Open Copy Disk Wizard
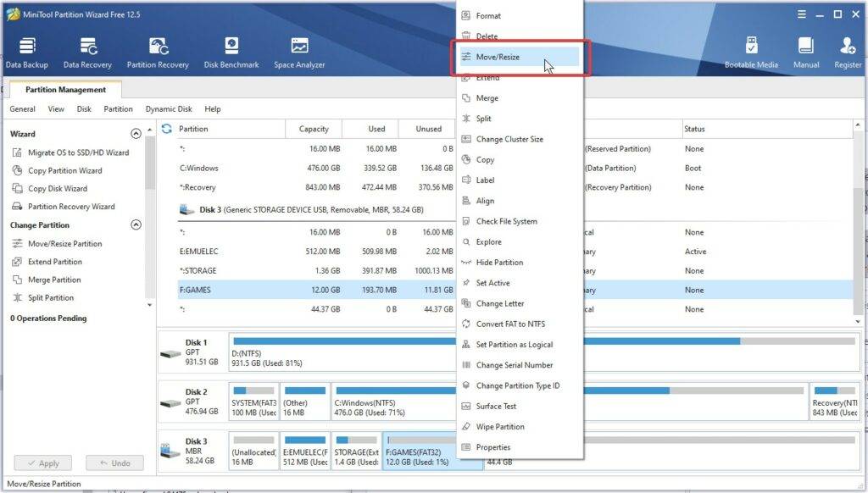The height and width of the screenshot is (493, 868). 50,189
